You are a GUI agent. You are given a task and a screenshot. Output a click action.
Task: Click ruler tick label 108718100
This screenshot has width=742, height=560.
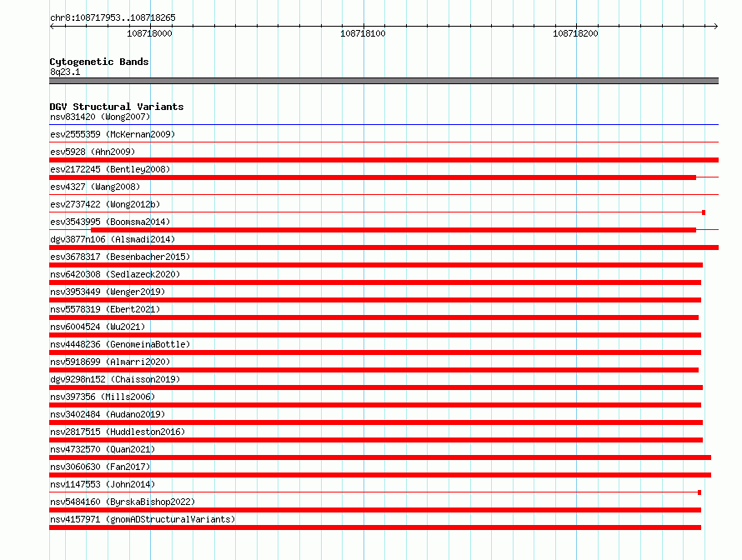(363, 33)
